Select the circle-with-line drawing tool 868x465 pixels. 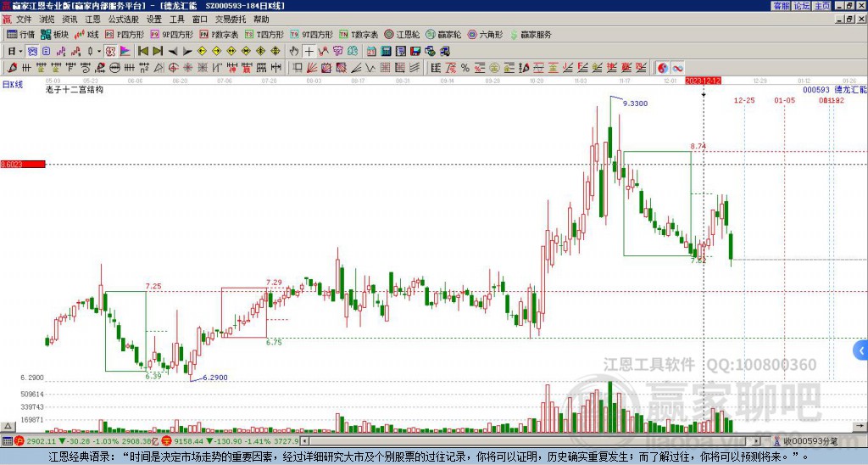tap(114, 68)
